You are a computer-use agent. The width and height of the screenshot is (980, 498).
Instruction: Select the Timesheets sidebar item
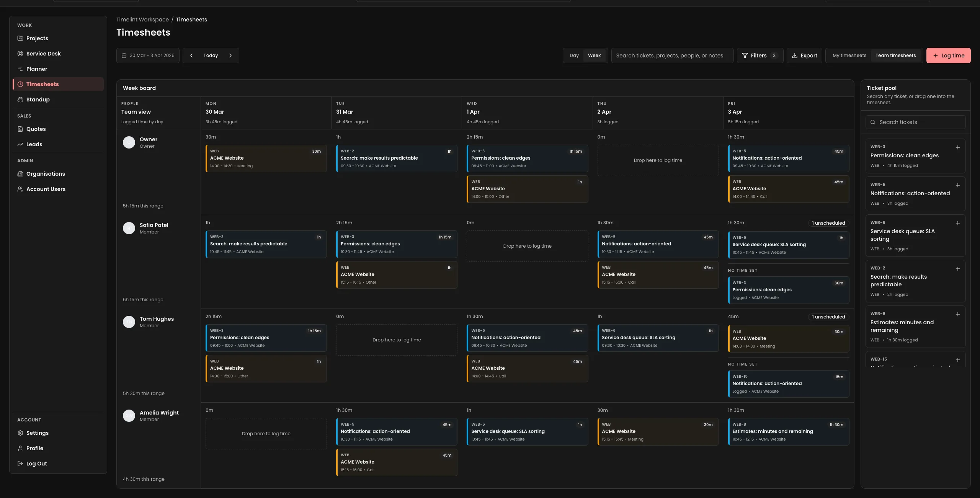click(x=58, y=84)
